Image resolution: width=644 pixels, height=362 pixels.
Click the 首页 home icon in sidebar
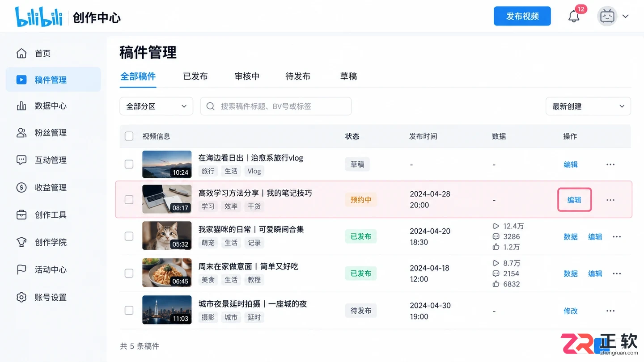pos(21,54)
